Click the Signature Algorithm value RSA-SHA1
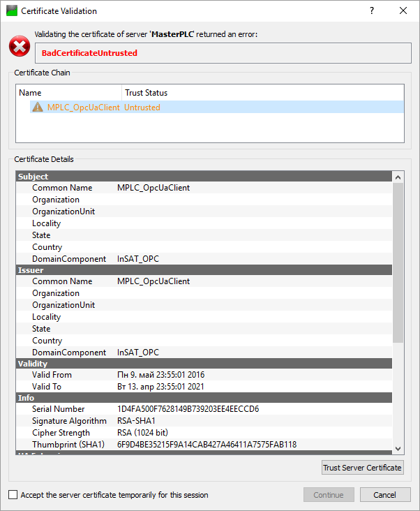Image resolution: width=420 pixels, height=511 pixels. (136, 421)
